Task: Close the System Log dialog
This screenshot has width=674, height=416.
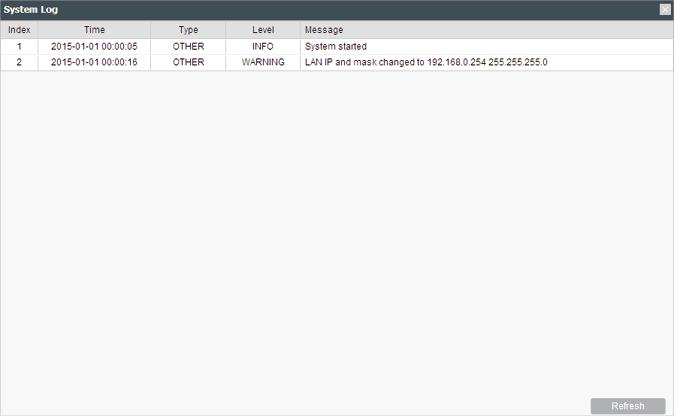Action: coord(665,9)
